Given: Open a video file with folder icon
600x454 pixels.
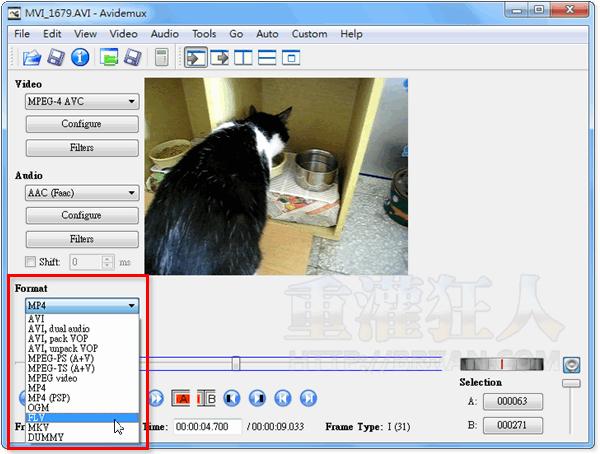Looking at the screenshot, I should point(31,58).
